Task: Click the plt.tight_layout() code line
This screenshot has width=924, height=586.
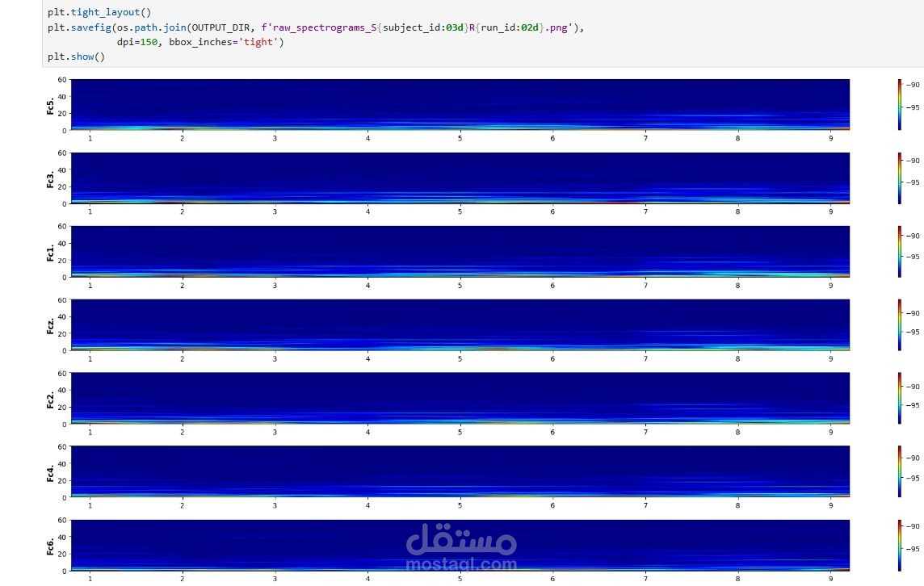Action: [99, 12]
